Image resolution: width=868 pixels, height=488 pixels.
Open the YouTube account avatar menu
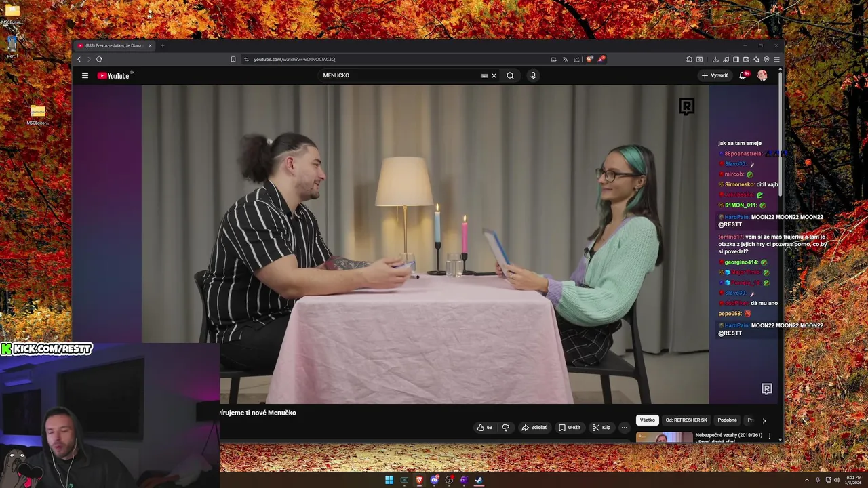click(x=762, y=75)
